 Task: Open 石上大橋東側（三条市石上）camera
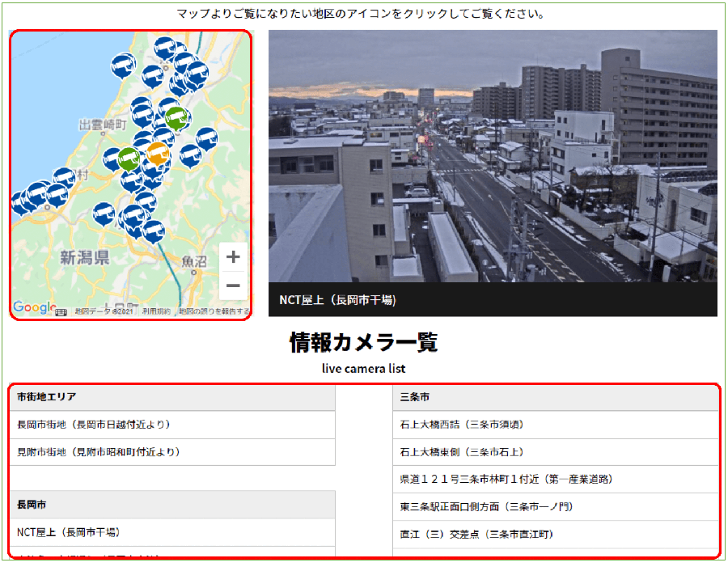(555, 451)
